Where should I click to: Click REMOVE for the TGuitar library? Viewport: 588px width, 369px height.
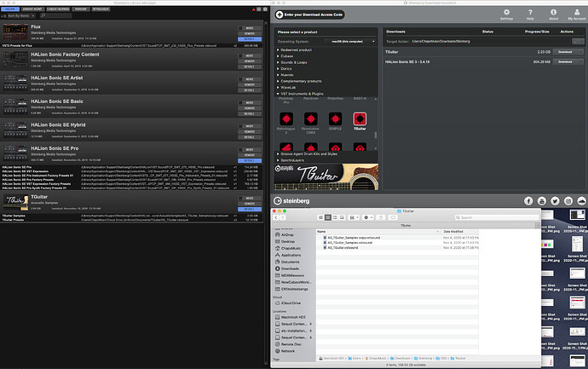pos(250,204)
